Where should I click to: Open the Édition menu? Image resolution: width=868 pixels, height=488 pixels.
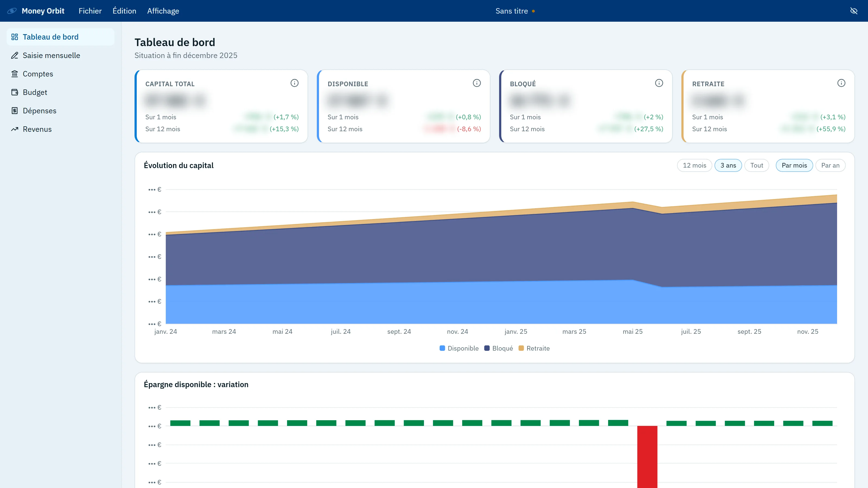click(x=124, y=11)
